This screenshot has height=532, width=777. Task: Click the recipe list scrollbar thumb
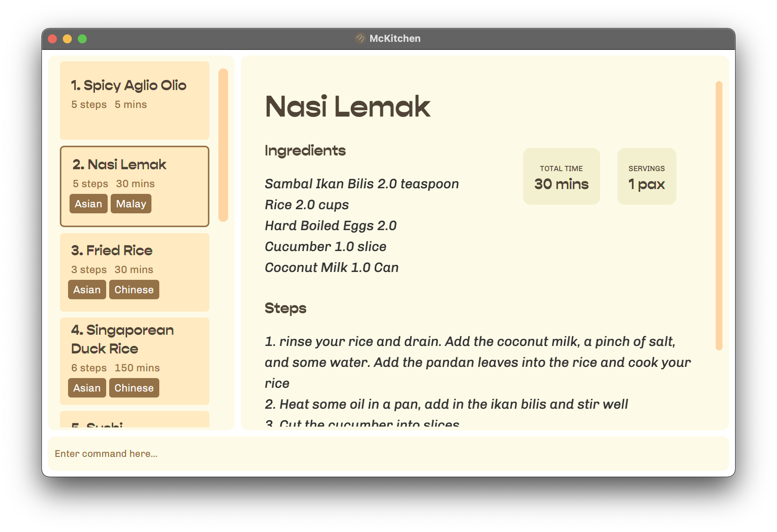click(223, 145)
